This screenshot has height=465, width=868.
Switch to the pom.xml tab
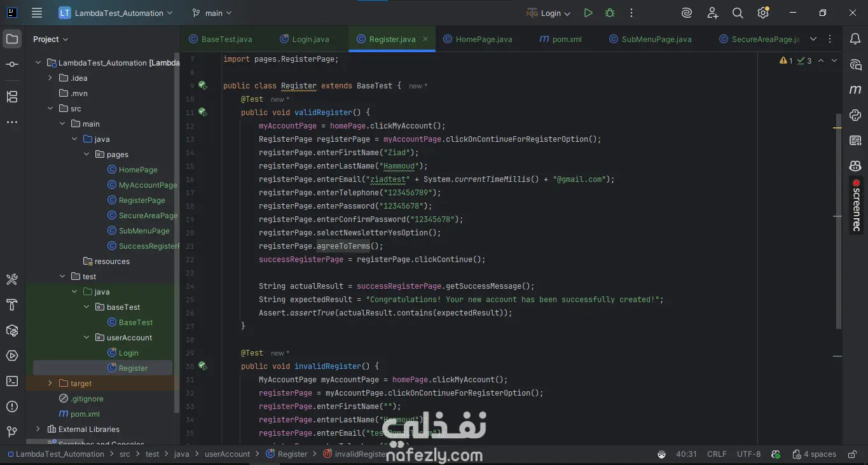click(560, 39)
